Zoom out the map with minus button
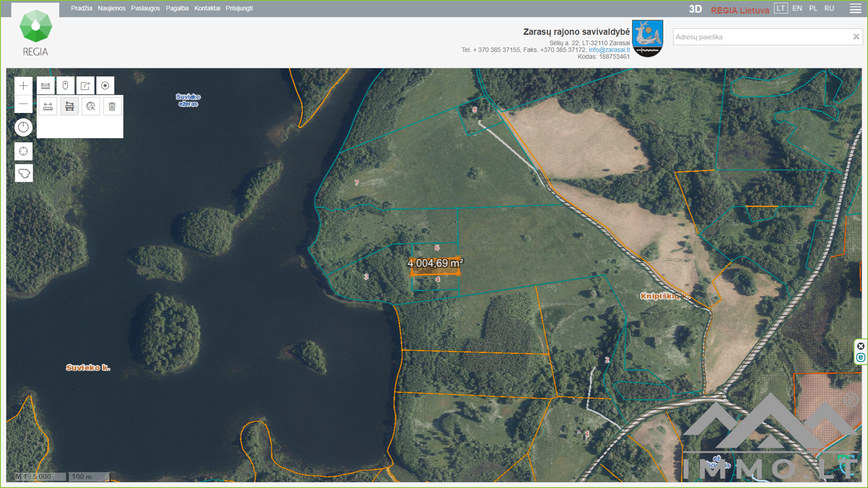Viewport: 868px width, 488px height. [x=24, y=104]
